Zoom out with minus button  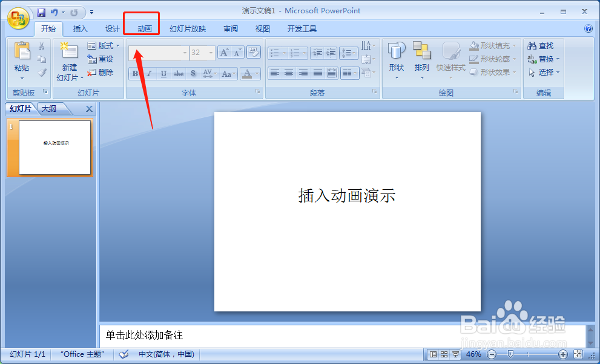pos(492,354)
